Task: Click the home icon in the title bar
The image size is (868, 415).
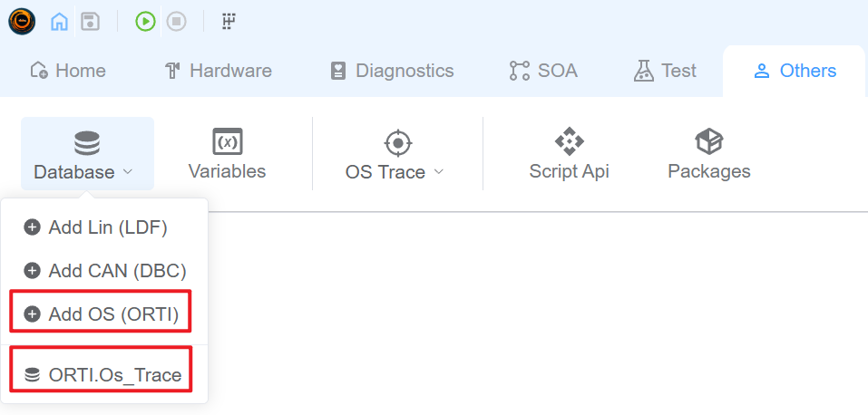Action: click(x=59, y=21)
